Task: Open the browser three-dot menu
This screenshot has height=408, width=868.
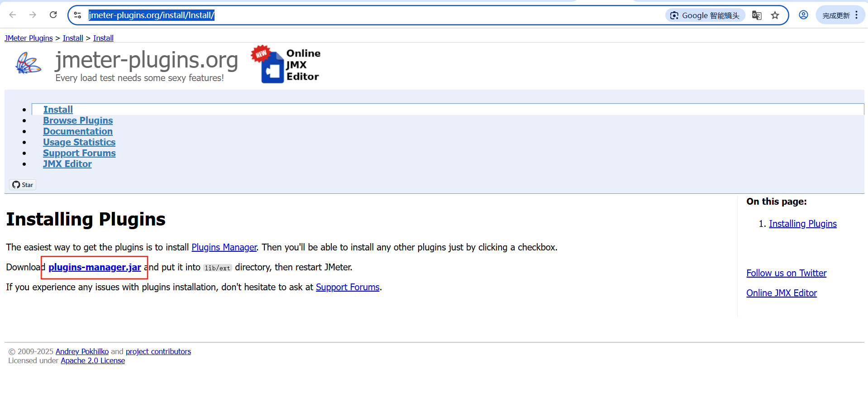Action: [857, 15]
